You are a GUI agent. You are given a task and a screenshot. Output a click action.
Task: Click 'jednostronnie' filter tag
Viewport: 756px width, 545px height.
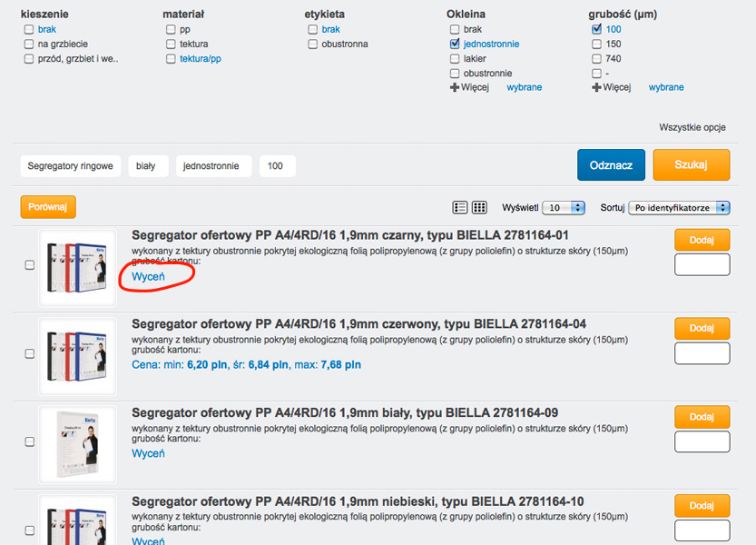[214, 166]
